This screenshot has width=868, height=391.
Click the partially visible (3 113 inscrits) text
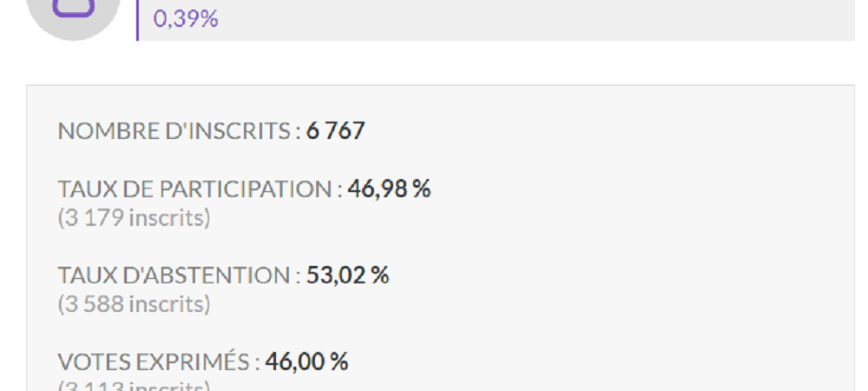(x=134, y=386)
